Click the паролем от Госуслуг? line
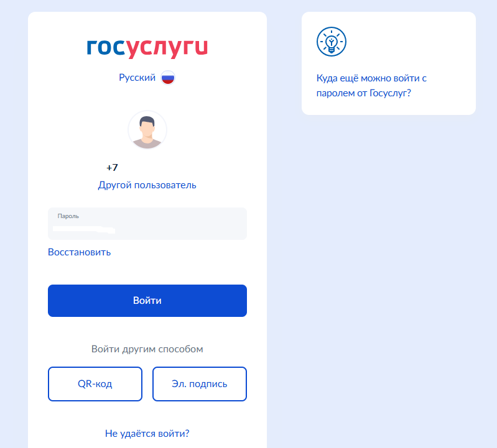 click(x=363, y=93)
